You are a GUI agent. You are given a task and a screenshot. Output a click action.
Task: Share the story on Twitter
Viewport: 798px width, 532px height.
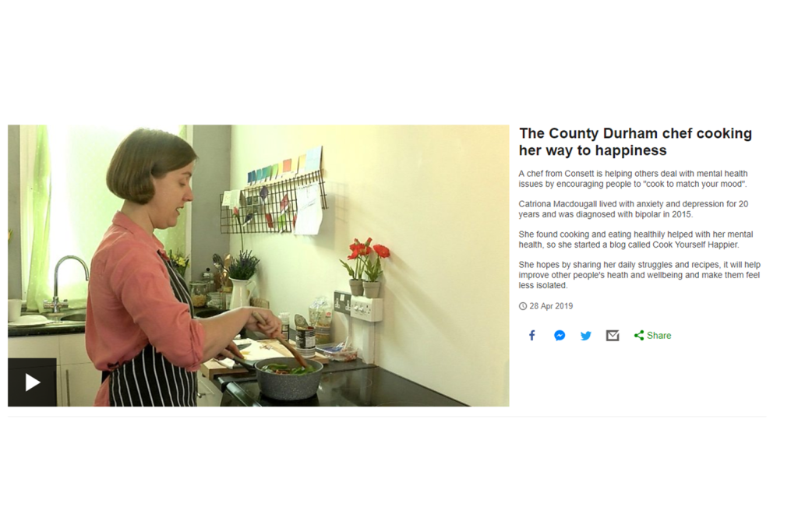(x=586, y=336)
